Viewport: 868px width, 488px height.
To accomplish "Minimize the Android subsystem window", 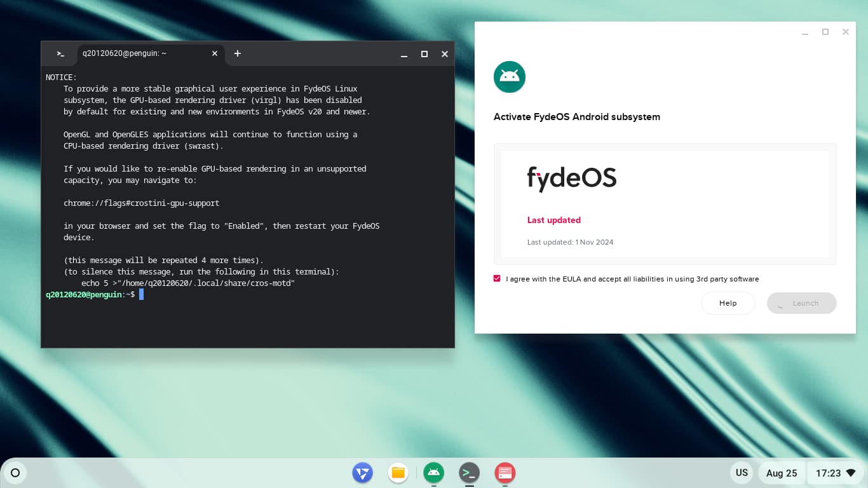I will (805, 32).
